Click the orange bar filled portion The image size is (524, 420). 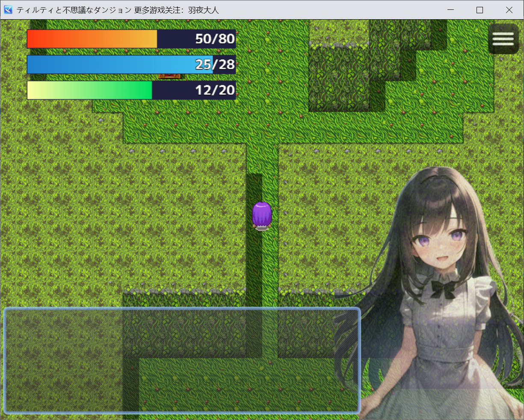(x=92, y=39)
